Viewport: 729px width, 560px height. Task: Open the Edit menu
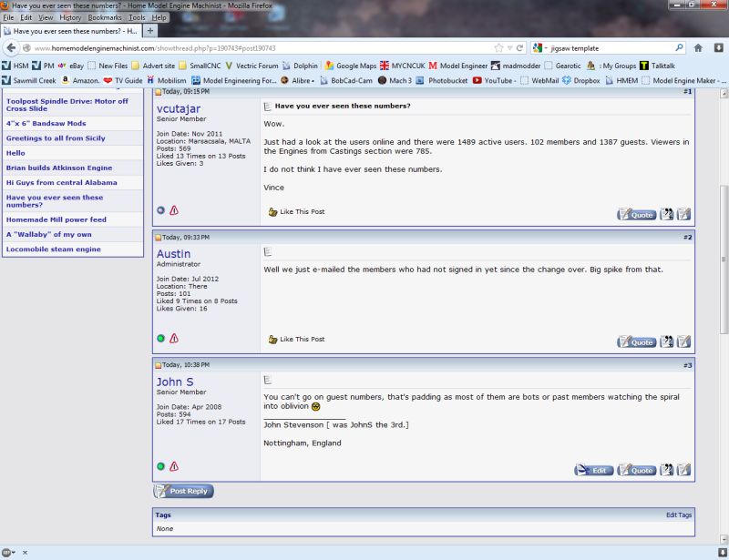tap(26, 17)
